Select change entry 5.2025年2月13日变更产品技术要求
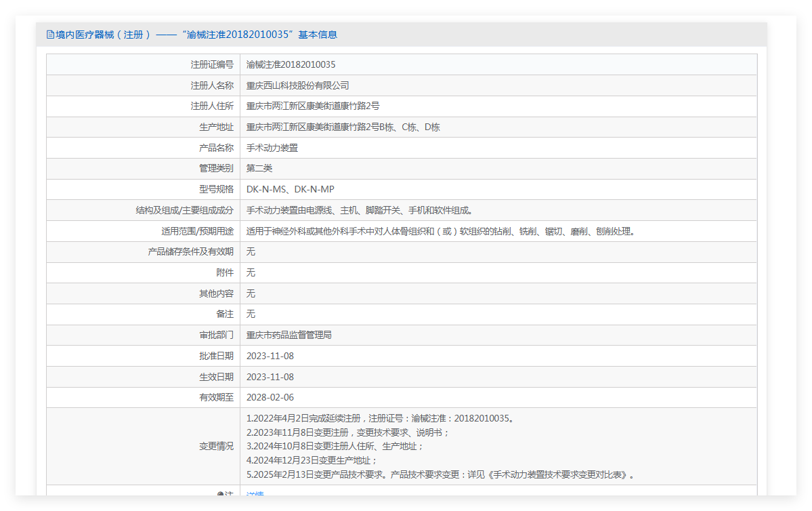 click(441, 474)
